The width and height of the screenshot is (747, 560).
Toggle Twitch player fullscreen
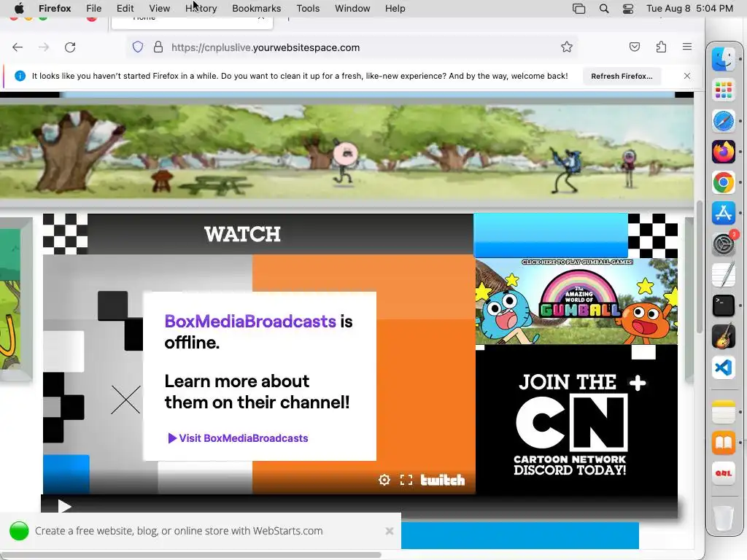point(406,480)
